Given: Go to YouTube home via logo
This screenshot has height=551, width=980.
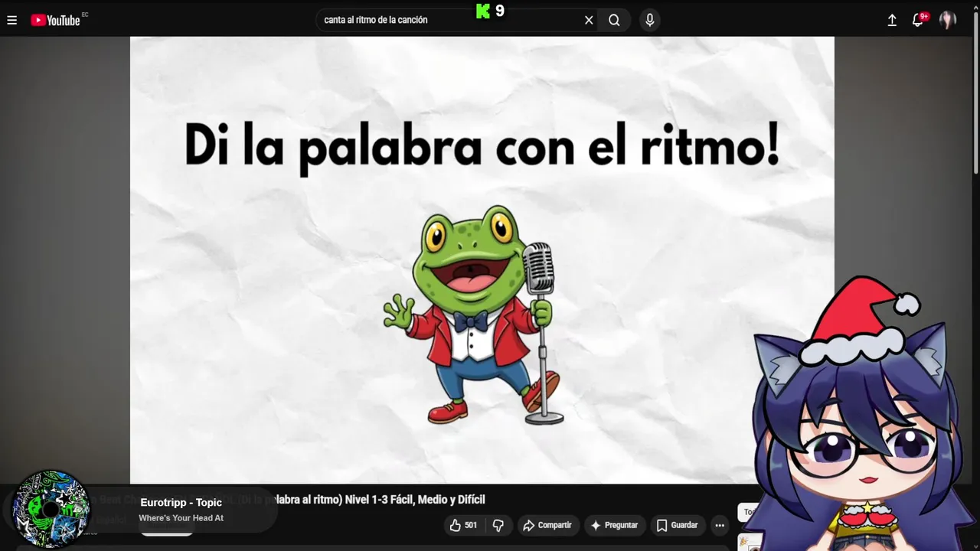Looking at the screenshot, I should 55,20.
